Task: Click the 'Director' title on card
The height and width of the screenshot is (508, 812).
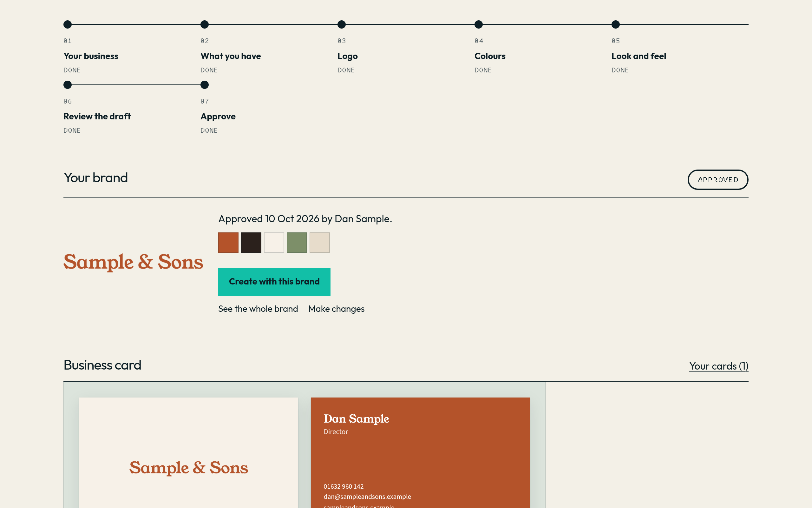Action: tap(336, 432)
